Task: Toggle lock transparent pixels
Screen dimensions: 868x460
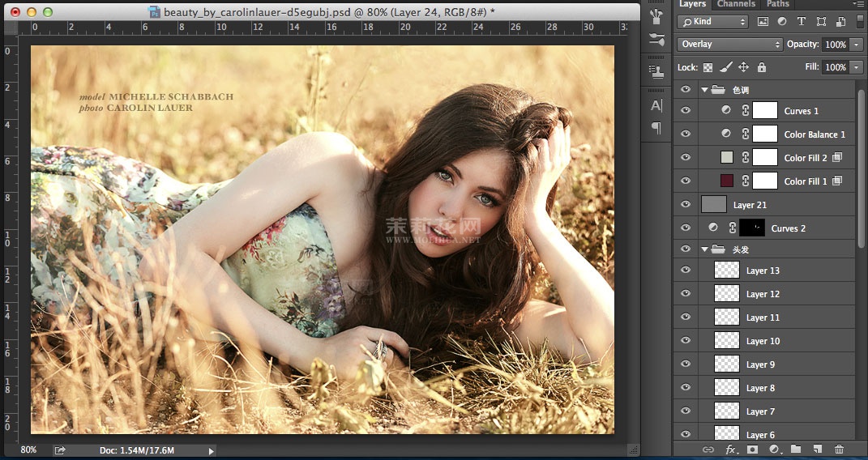Action: [708, 67]
